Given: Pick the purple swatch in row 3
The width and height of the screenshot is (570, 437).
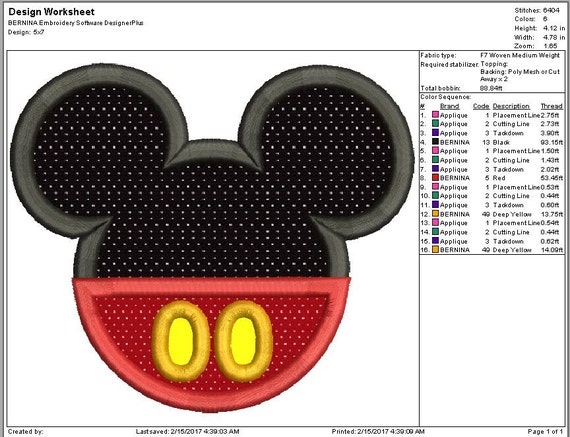Looking at the screenshot, I should tap(435, 133).
